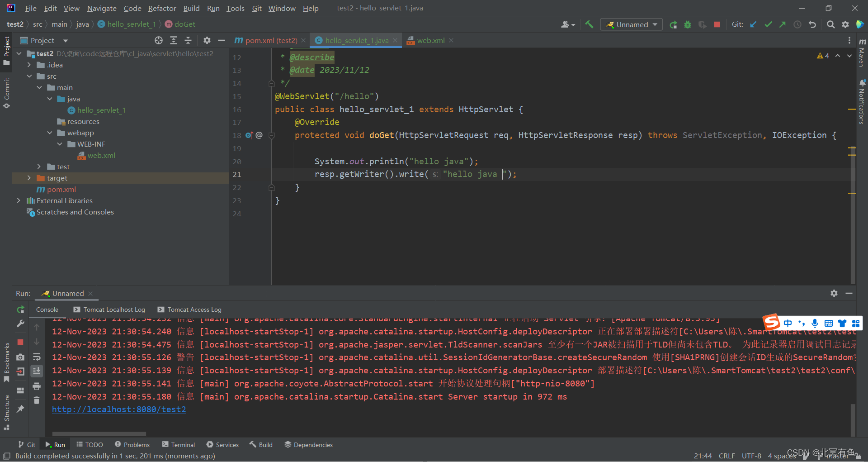Print console output icon

click(x=37, y=386)
